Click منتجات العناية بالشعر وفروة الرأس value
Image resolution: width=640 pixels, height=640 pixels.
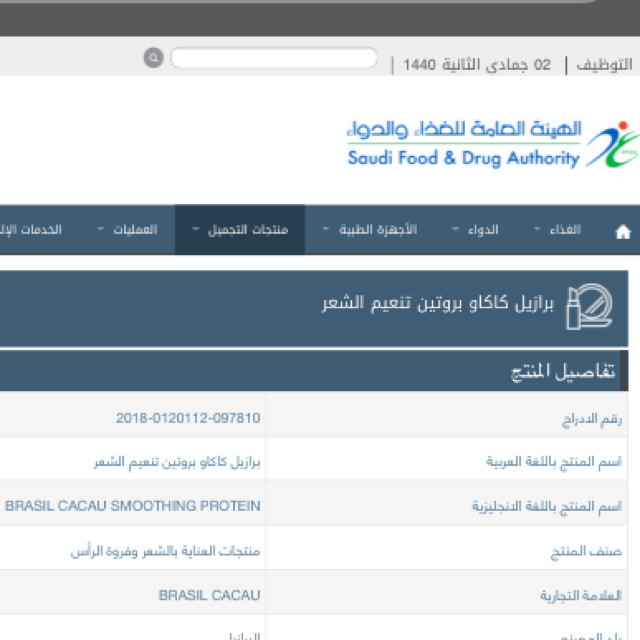coord(166,551)
